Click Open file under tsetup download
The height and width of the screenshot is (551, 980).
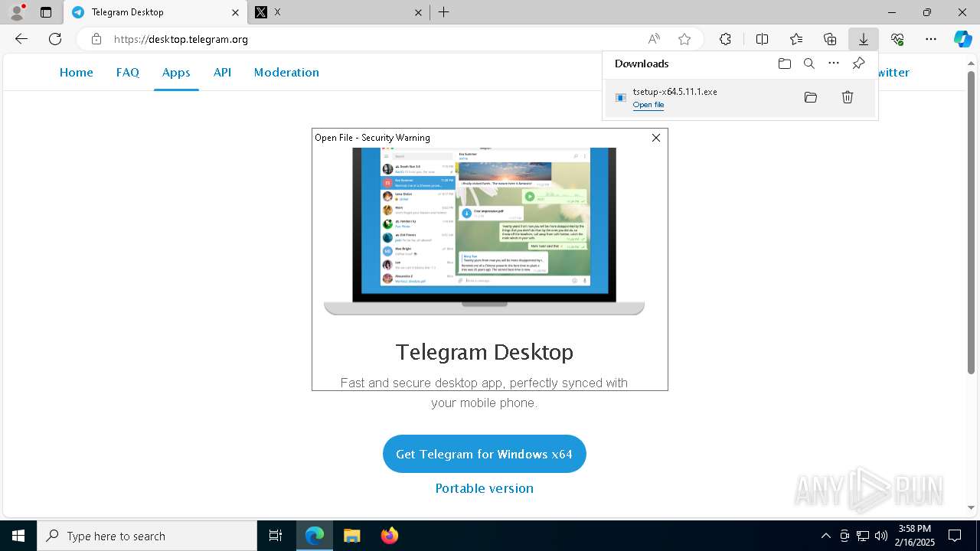648,105
